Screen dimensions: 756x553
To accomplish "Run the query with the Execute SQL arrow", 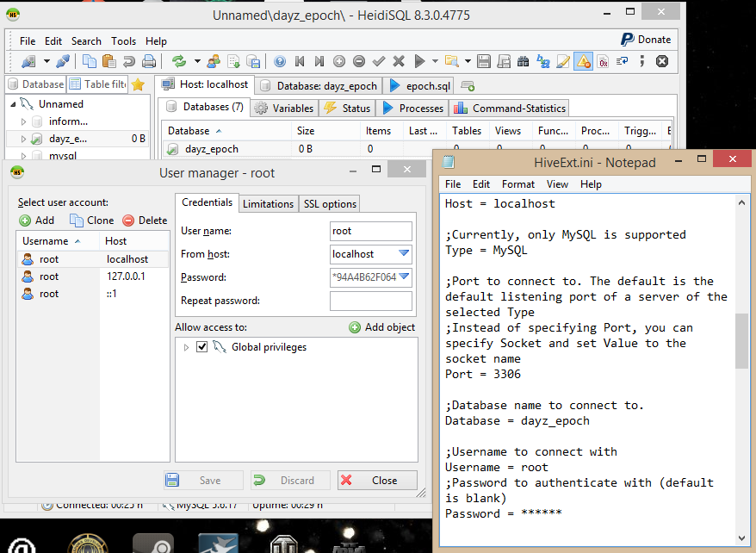I will [419, 61].
